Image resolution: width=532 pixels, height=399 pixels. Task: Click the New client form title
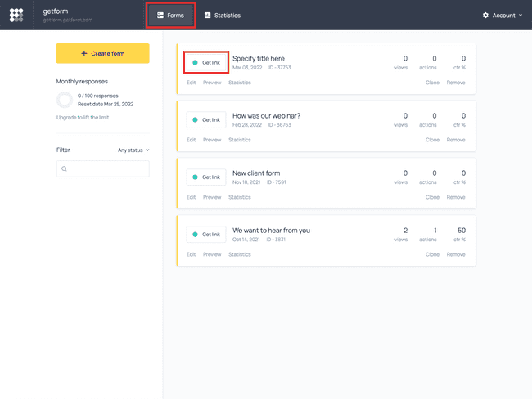(256, 173)
